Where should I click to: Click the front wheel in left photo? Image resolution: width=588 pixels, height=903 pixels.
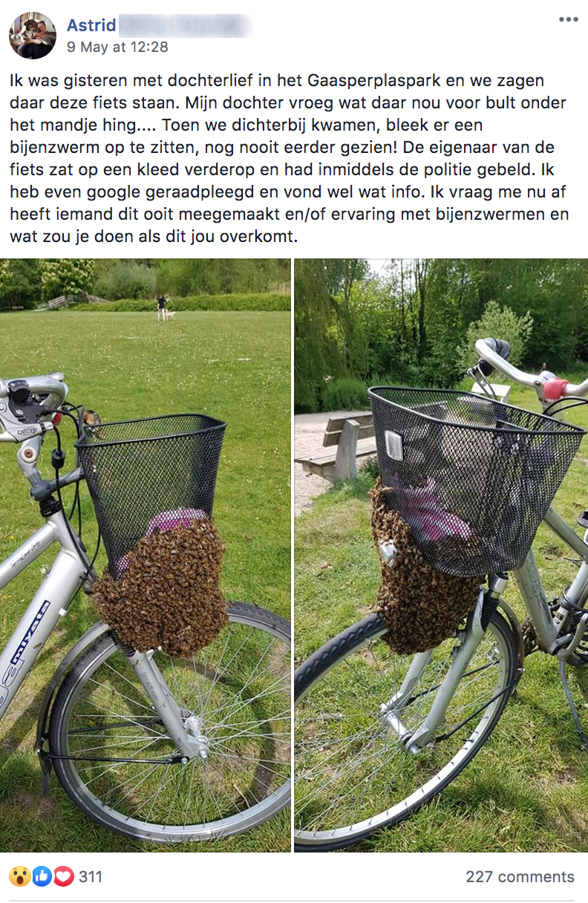point(171,724)
